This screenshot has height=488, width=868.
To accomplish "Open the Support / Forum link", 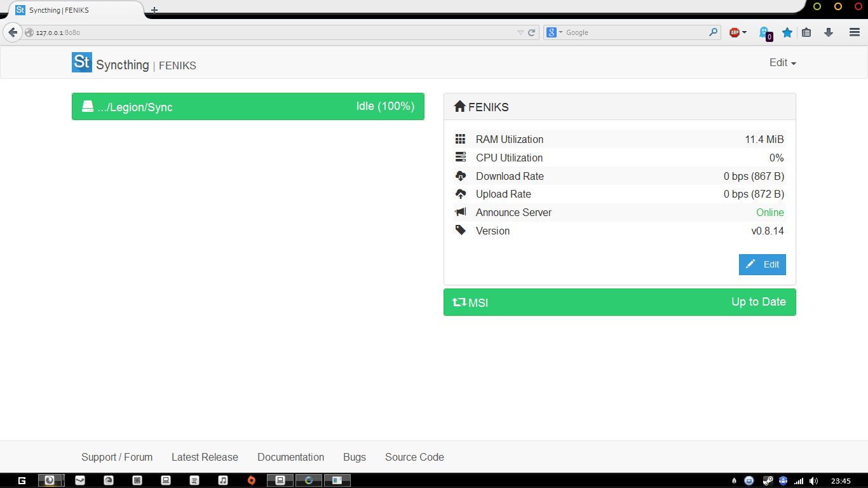I will coord(117,457).
